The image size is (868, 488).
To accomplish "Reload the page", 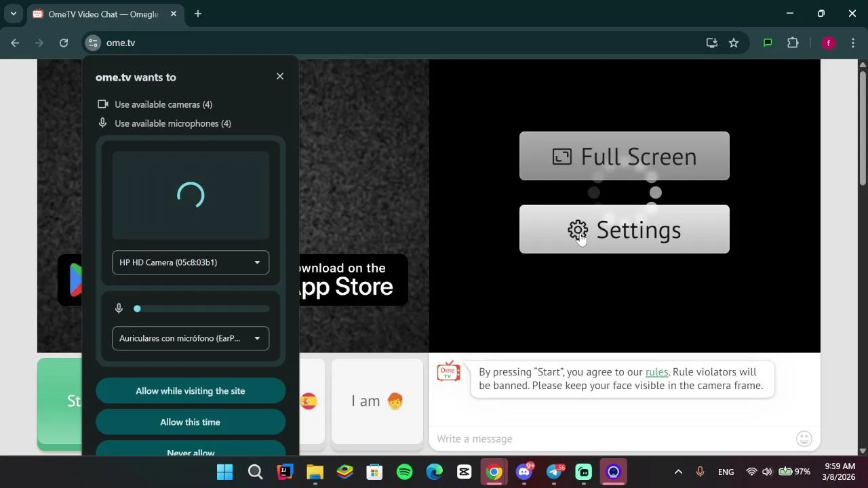I will pos(64,43).
